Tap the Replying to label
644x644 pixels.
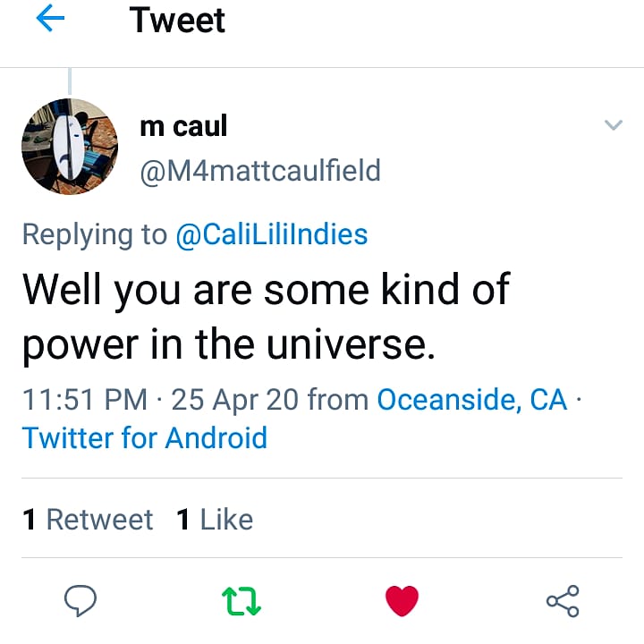(x=94, y=234)
